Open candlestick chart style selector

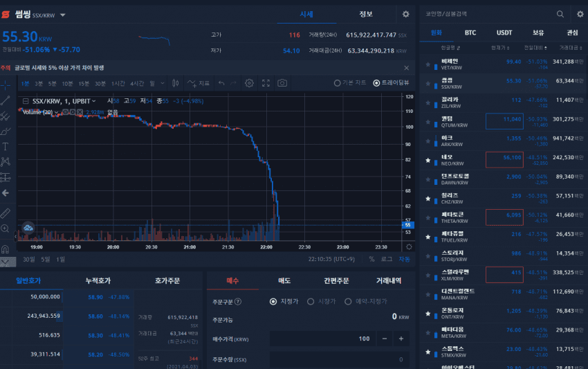(175, 83)
